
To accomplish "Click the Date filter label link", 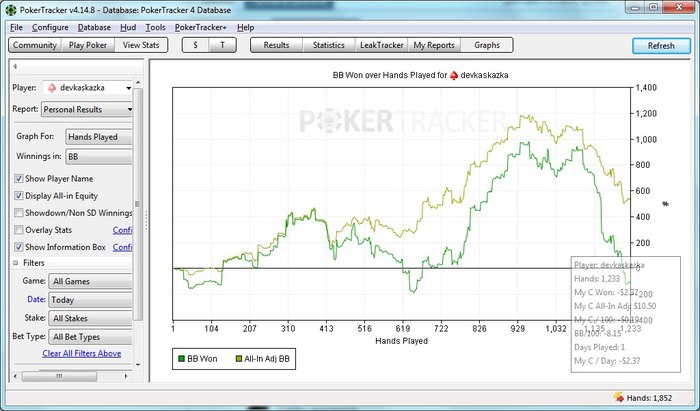I will [x=36, y=299].
